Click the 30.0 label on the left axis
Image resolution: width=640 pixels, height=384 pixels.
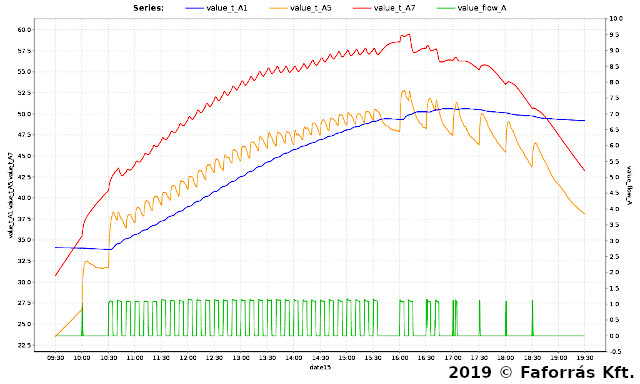click(x=24, y=282)
